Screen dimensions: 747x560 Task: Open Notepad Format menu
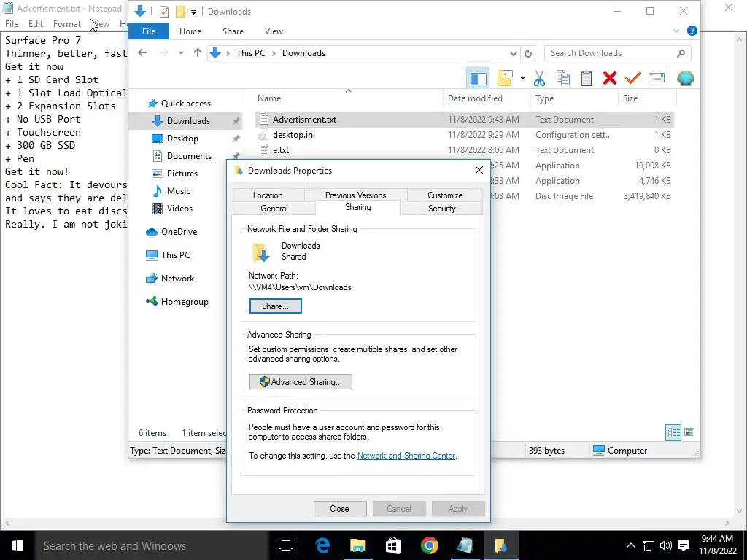(66, 24)
